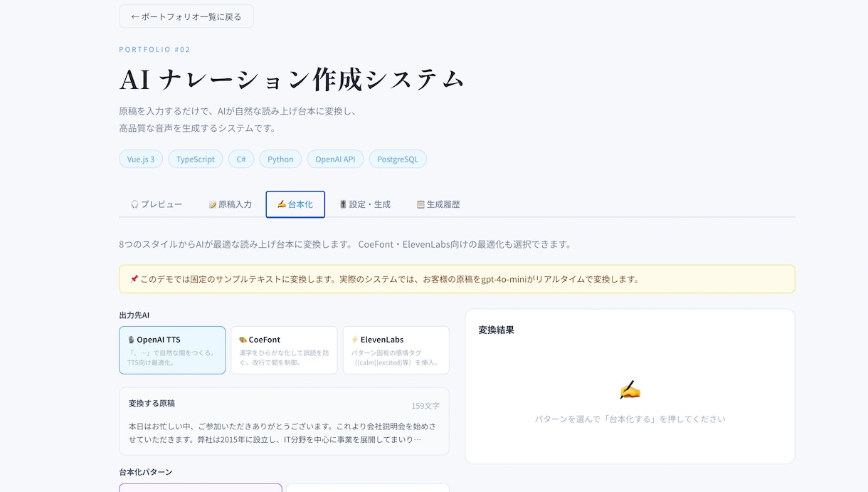
Task: Click CoeFont card icon
Action: click(x=243, y=340)
